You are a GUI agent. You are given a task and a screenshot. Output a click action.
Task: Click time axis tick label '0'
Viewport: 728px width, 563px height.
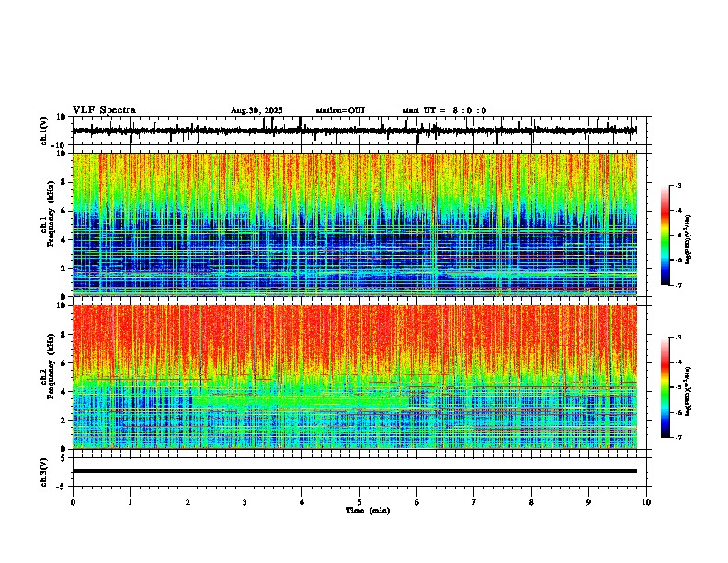point(73,502)
